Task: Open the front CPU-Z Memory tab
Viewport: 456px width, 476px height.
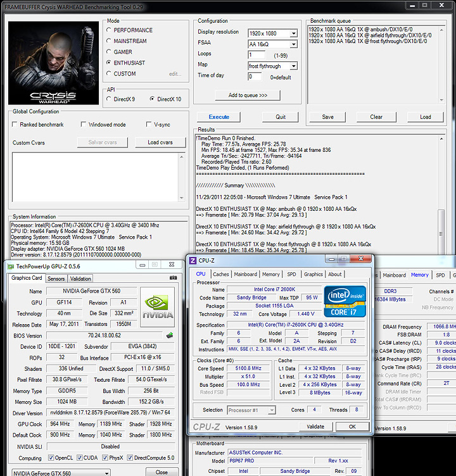Action: (270, 274)
